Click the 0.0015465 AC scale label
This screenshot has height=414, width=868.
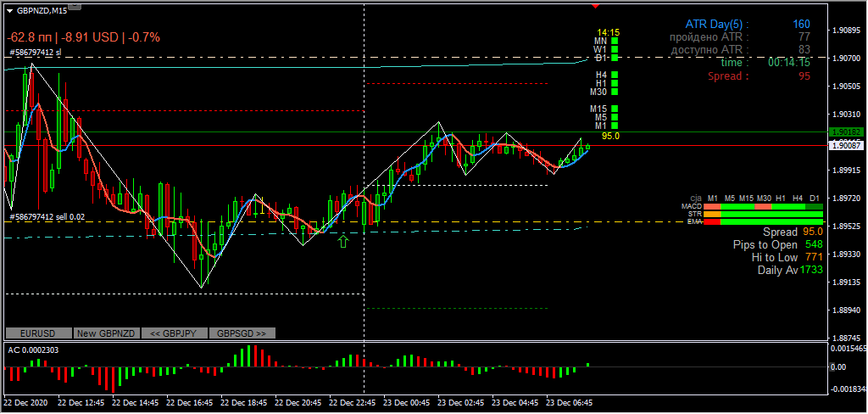(x=849, y=348)
